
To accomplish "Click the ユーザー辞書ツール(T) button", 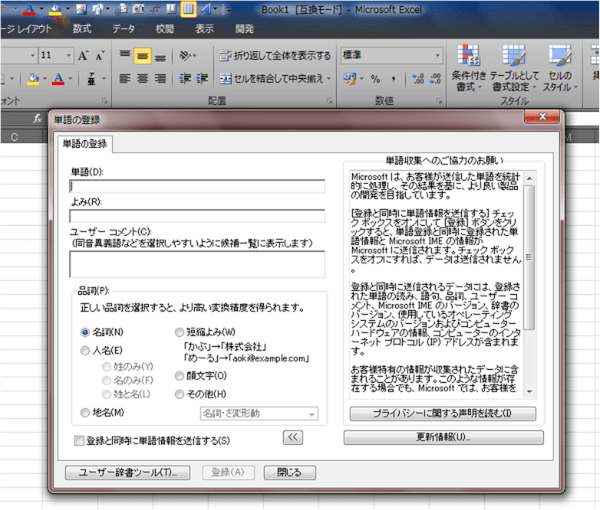I will coord(127,473).
